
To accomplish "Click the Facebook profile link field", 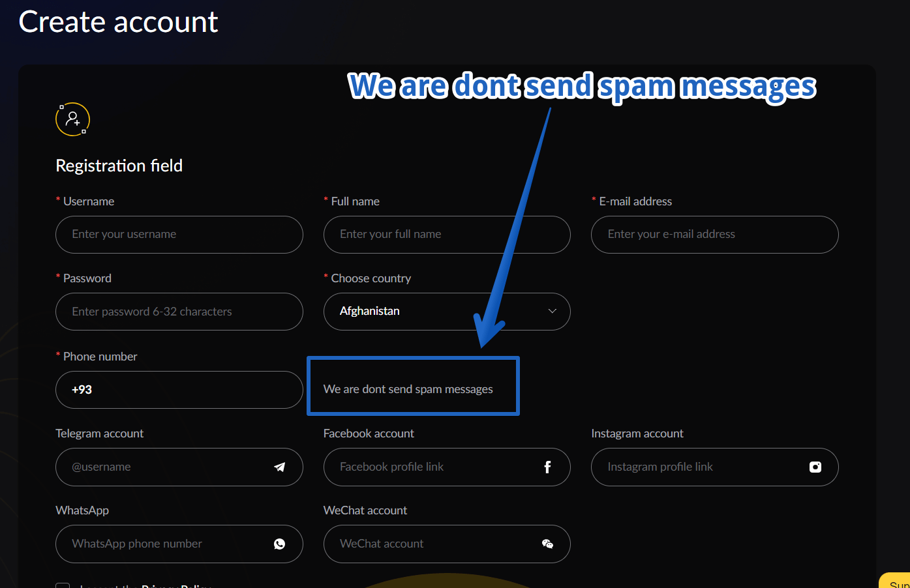I will 447,467.
